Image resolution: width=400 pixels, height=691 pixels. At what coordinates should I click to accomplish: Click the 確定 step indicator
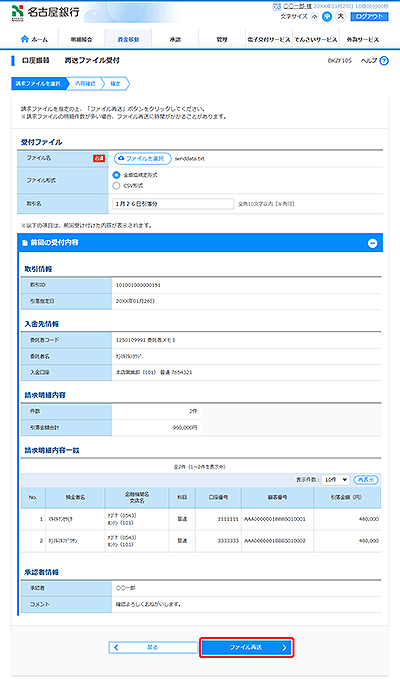click(x=115, y=84)
